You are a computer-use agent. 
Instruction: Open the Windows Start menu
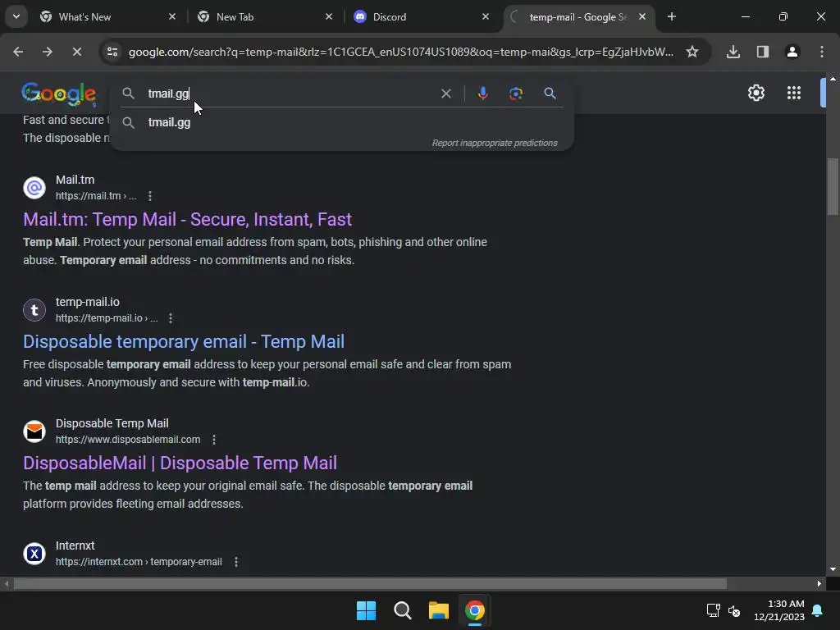[367, 610]
